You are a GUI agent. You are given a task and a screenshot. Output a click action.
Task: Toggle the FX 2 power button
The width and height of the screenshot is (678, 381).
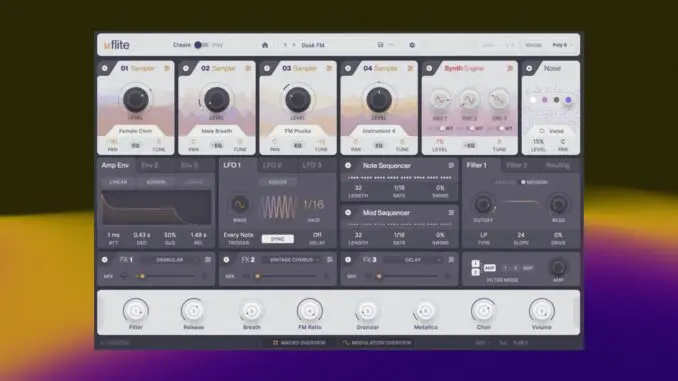click(x=226, y=260)
